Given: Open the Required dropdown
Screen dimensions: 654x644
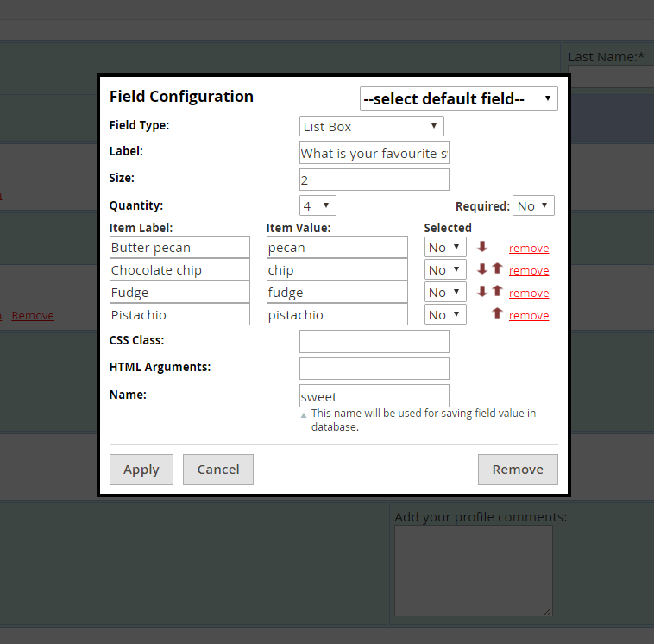Looking at the screenshot, I should 533,205.
